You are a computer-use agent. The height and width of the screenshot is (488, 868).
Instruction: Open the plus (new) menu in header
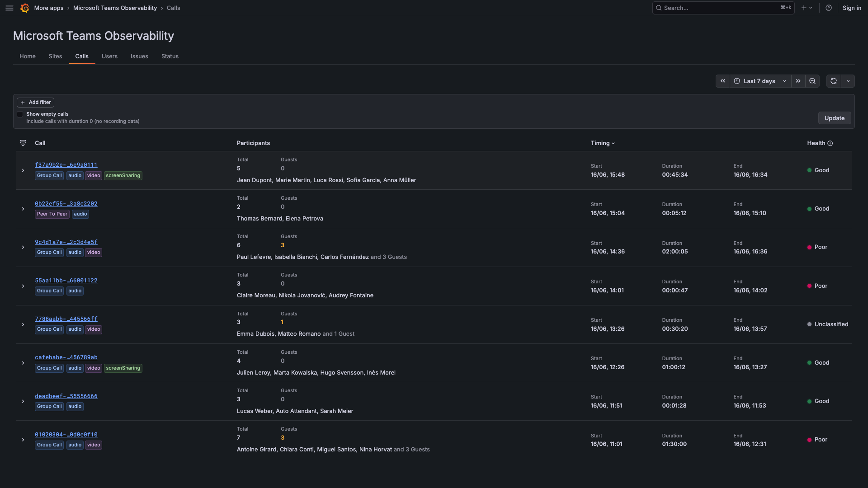807,8
